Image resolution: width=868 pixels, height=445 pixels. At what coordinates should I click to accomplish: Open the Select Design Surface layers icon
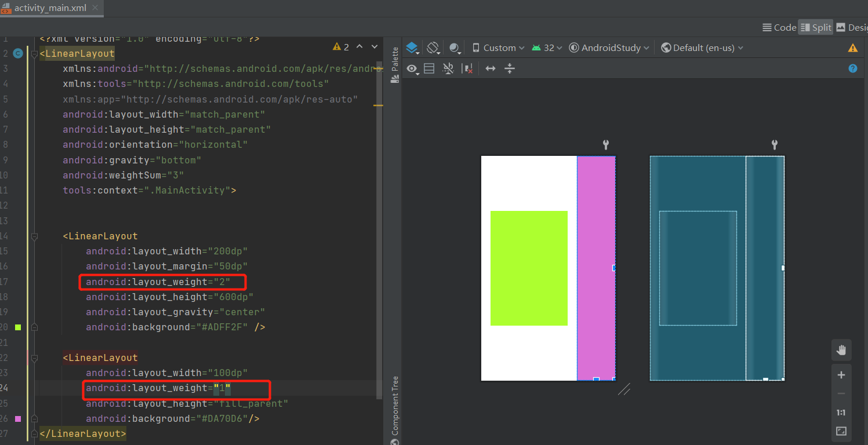coord(412,48)
